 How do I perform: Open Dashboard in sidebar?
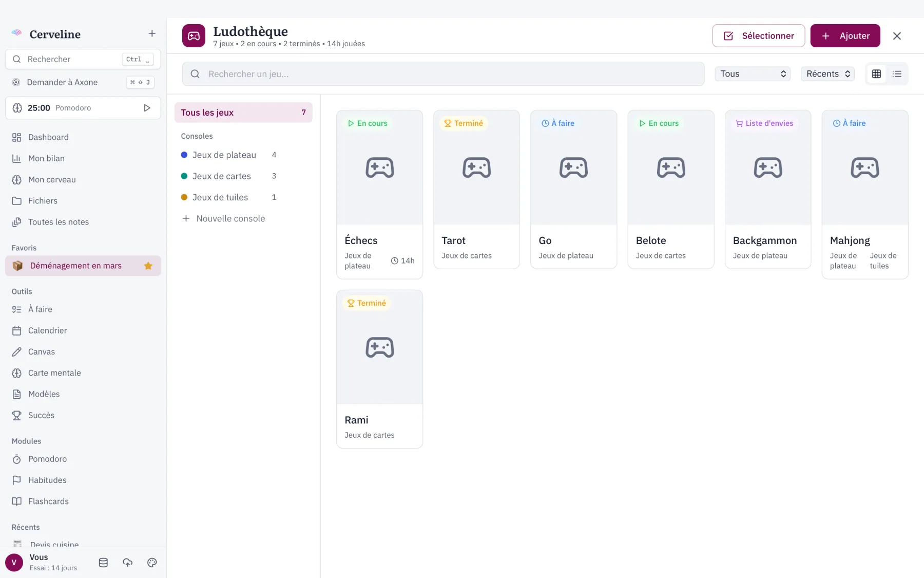tap(83, 137)
